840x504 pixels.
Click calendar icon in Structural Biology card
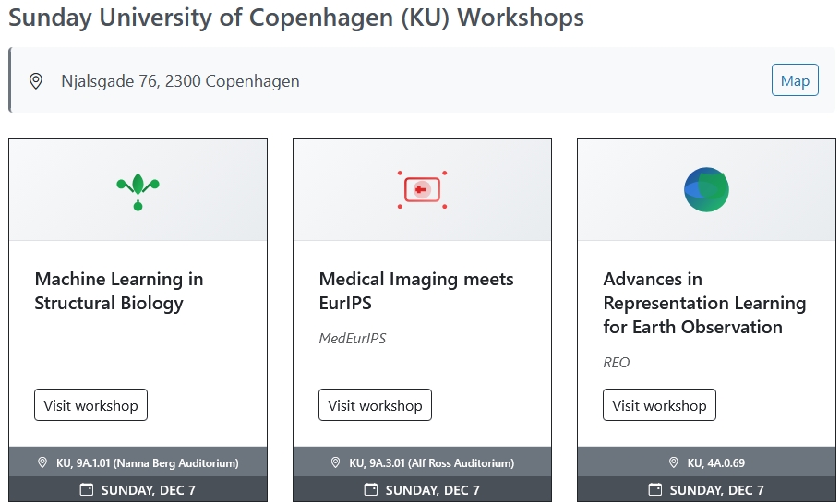tap(87, 489)
